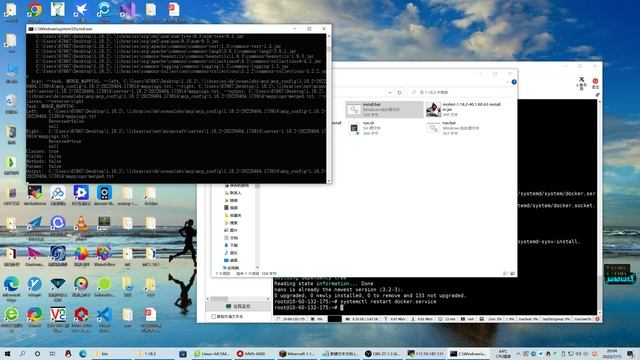Screen dimensions: 640x360
Task: Open the purple Visual Studio desktop icon
Action: (x=128, y=11)
